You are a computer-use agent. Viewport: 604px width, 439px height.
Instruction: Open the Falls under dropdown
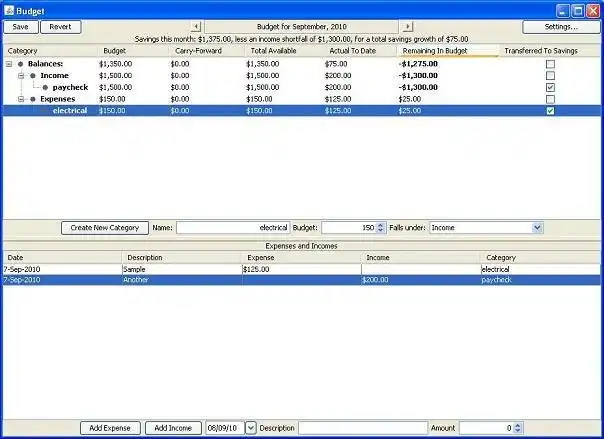pos(537,228)
